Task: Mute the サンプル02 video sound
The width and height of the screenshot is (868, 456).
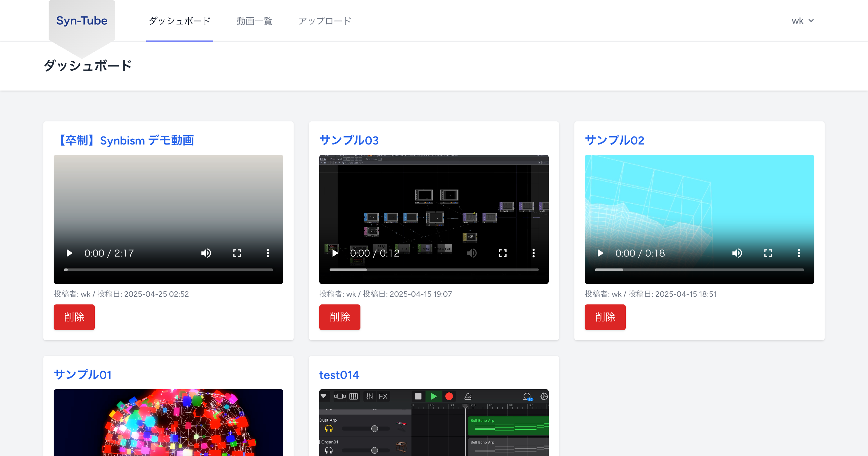Action: pos(737,253)
